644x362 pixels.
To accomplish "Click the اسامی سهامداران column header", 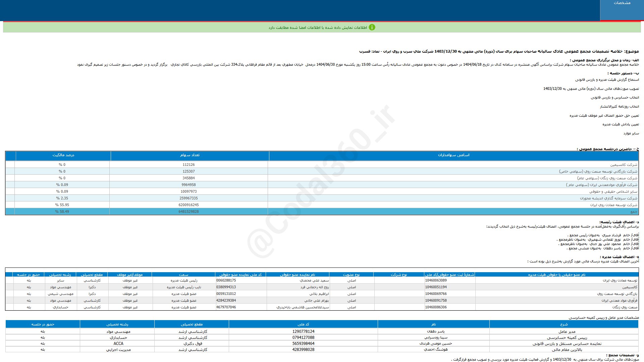I will [453, 155].
